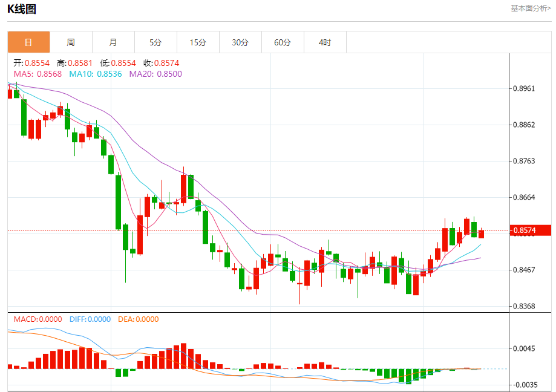The image size is (556, 392).
Task: Switch to the 周 weekly tab
Action: pos(71,42)
